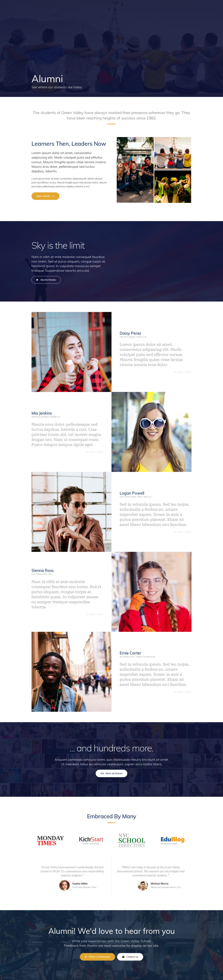This screenshot has width=223, height=980.
Task: Open Ernie Carter's street portrait
Action: [x=71, y=671]
